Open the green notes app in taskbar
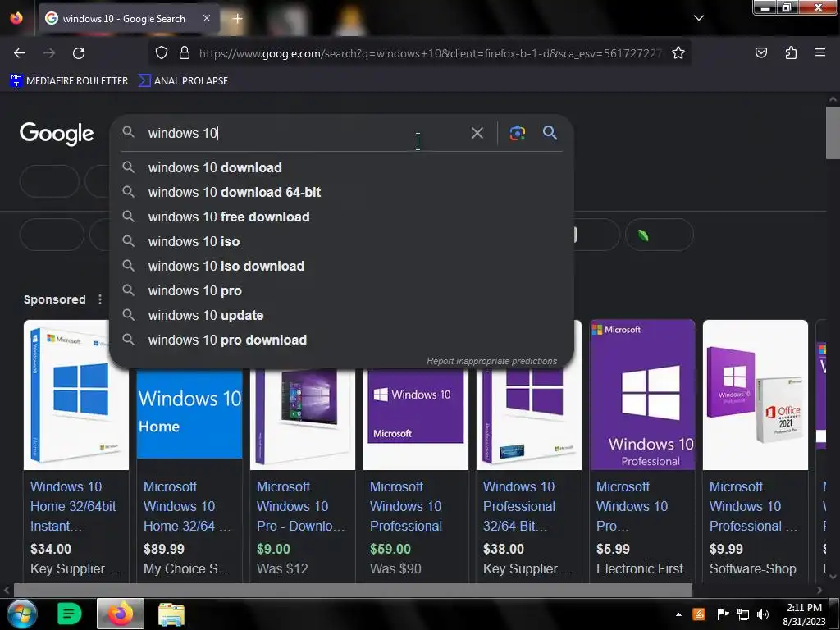 point(69,614)
